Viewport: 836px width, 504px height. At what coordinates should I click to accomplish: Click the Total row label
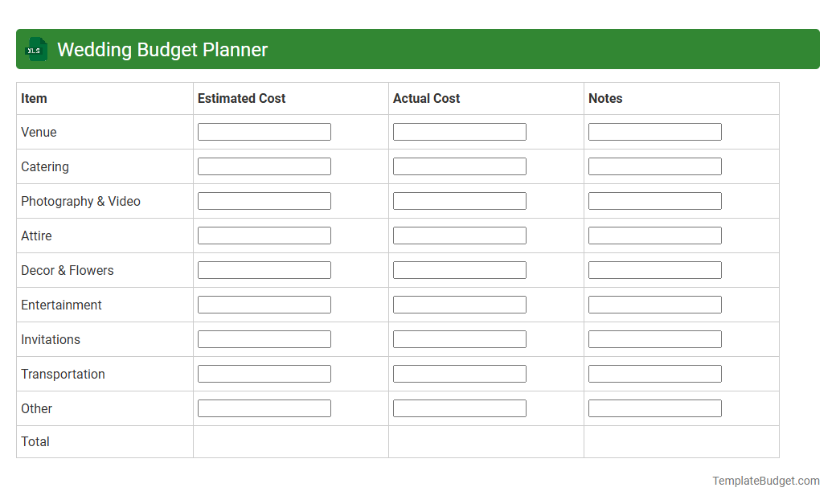pyautogui.click(x=35, y=441)
